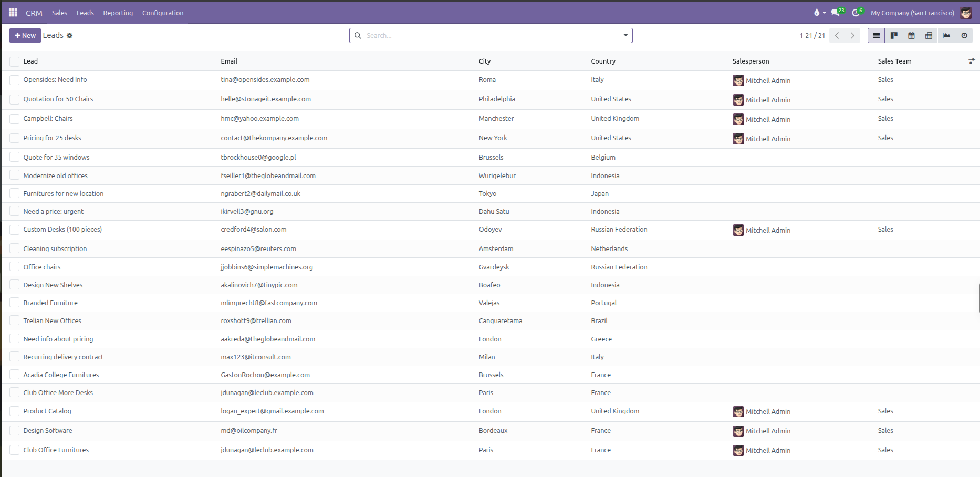Select the Branded Furniture checkbox
This screenshot has width=980, height=477.
[15, 303]
